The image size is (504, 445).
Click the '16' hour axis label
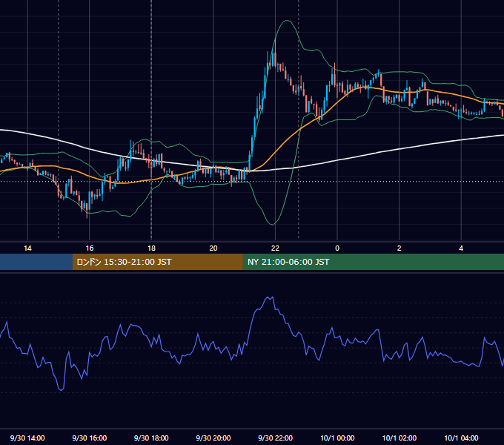90,248
